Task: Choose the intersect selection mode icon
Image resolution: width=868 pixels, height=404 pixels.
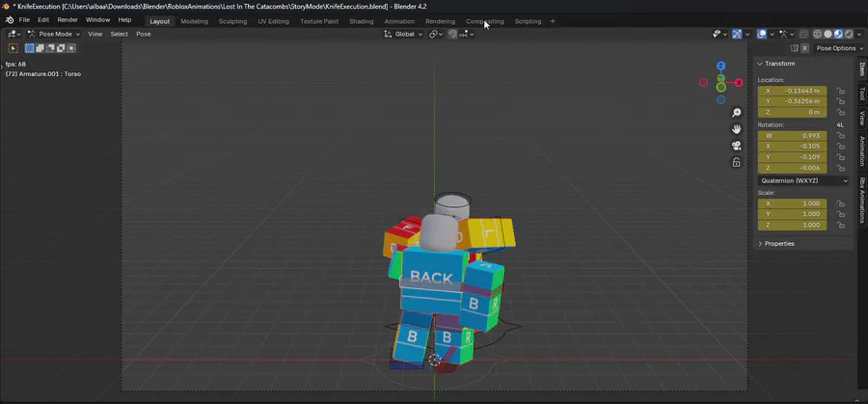Action: click(71, 48)
